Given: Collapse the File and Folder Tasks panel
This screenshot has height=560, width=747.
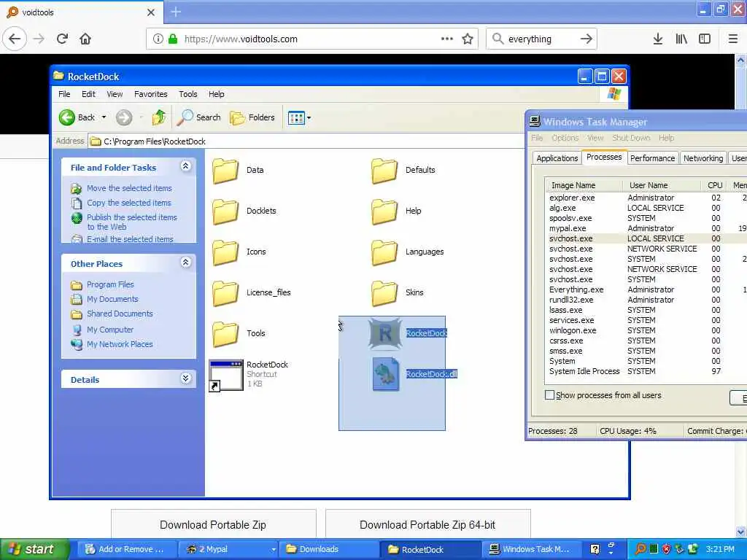Looking at the screenshot, I should pyautogui.click(x=186, y=166).
